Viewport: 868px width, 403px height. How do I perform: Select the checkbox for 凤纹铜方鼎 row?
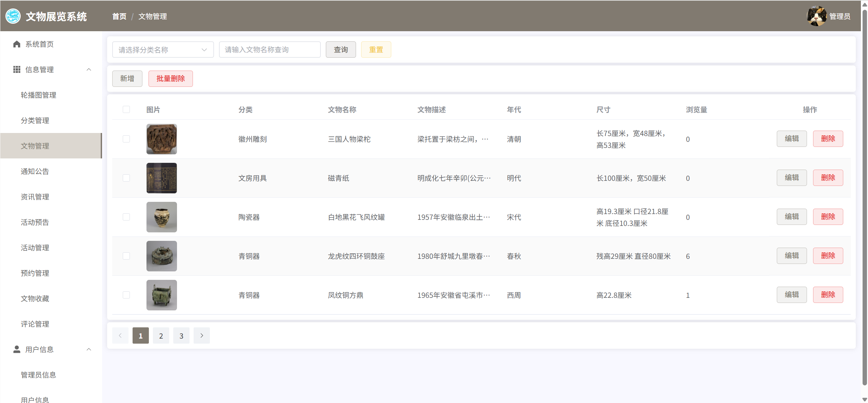[x=126, y=295]
